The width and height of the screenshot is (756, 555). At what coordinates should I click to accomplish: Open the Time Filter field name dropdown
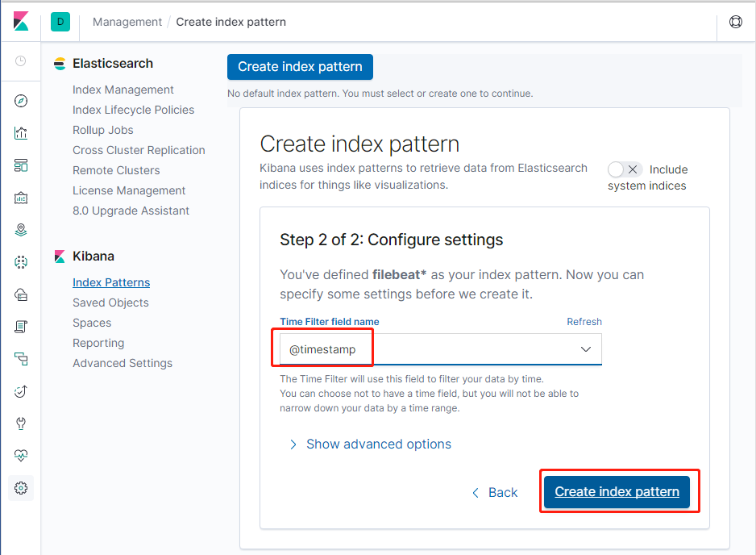(441, 349)
